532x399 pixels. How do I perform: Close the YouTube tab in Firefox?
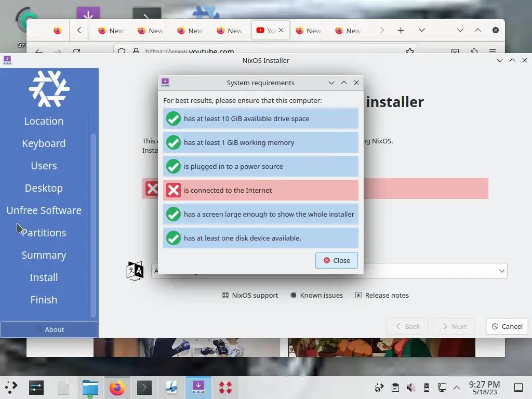[x=281, y=30]
